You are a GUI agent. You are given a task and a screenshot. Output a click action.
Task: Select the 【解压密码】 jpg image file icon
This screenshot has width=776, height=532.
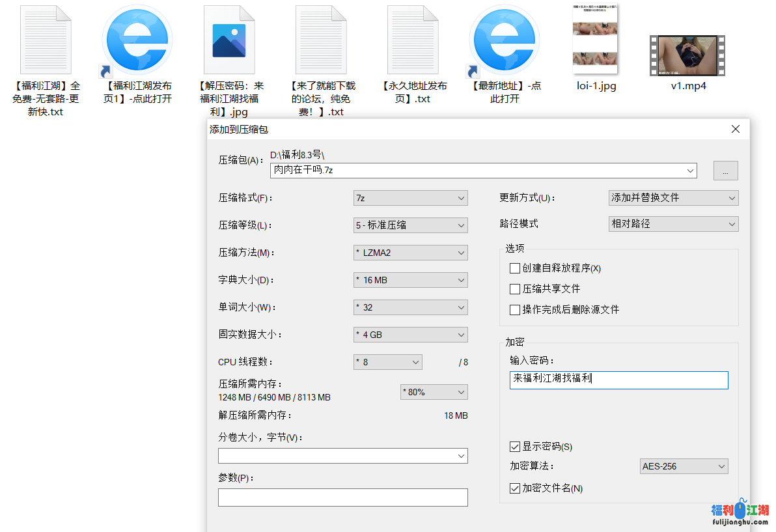pyautogui.click(x=229, y=40)
